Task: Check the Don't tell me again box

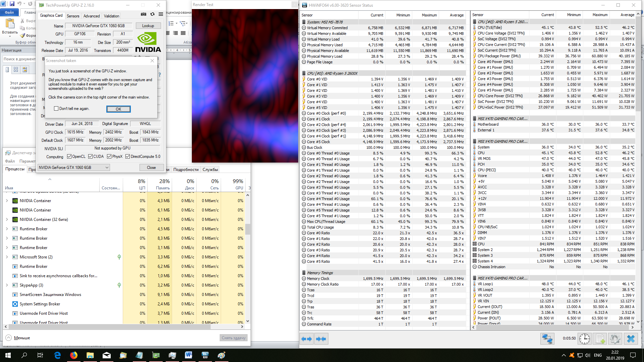Action: (56, 109)
